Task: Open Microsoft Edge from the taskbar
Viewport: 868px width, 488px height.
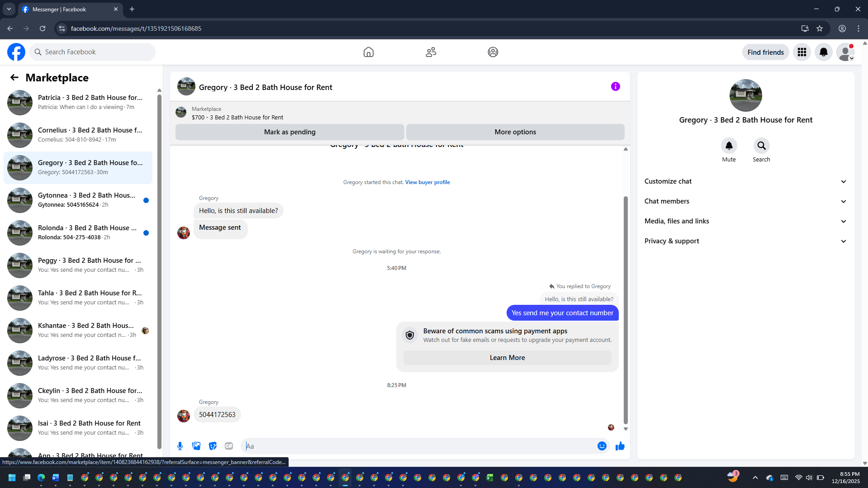Action: click(x=41, y=478)
